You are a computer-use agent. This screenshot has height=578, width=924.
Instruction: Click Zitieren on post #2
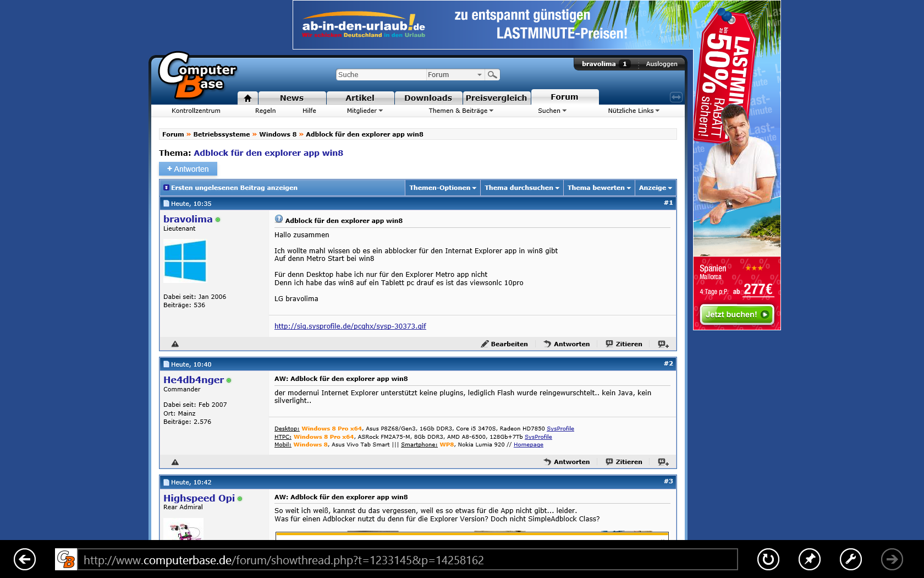point(624,462)
